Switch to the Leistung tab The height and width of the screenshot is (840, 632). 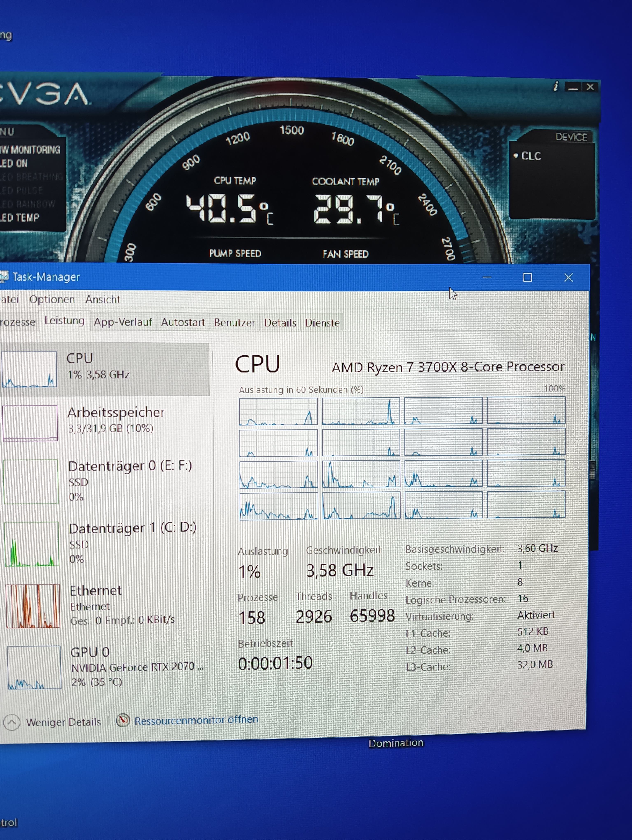coord(64,321)
